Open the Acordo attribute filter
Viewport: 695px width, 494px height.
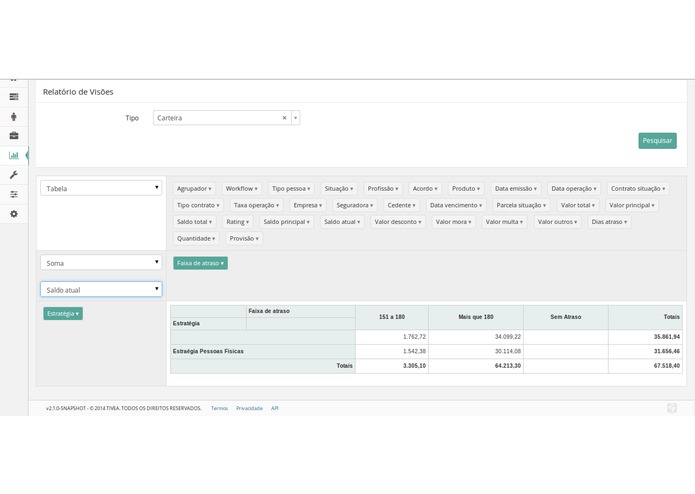425,188
